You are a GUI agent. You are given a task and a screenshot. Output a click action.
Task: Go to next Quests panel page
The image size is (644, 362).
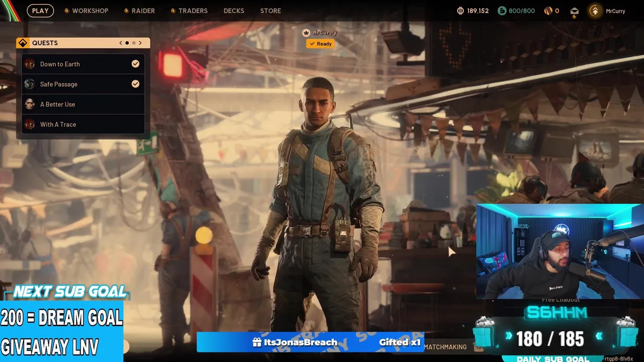pyautogui.click(x=140, y=43)
